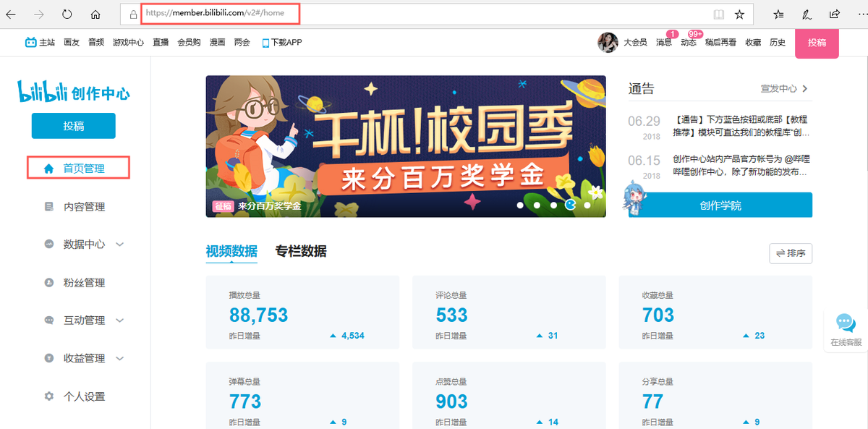868x429 pixels.
Task: Refresh the page with reload icon
Action: click(x=67, y=14)
